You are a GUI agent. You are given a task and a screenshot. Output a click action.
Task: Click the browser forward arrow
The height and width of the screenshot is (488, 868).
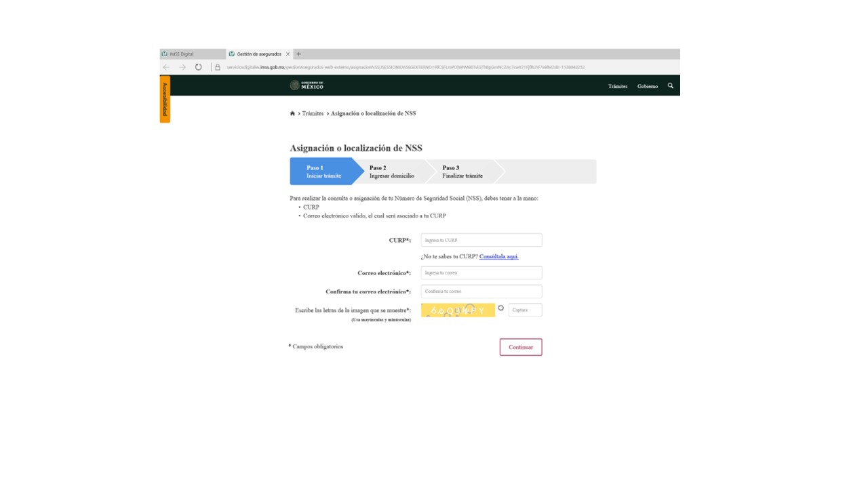182,67
